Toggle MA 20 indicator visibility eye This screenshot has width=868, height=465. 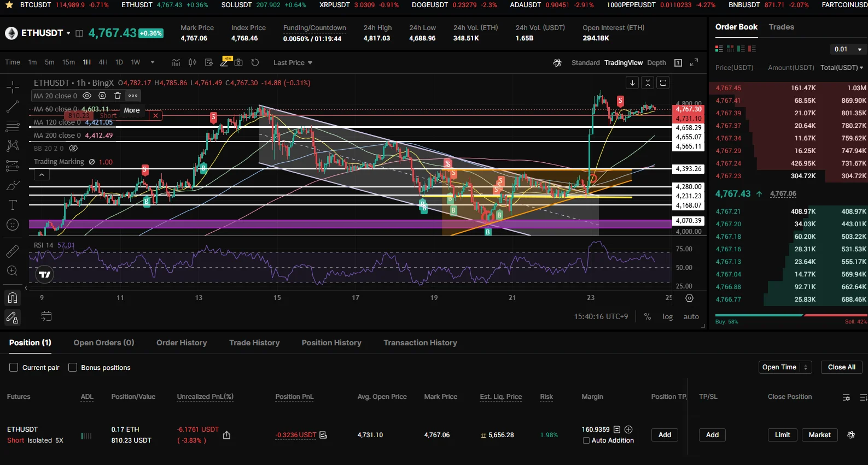[87, 96]
